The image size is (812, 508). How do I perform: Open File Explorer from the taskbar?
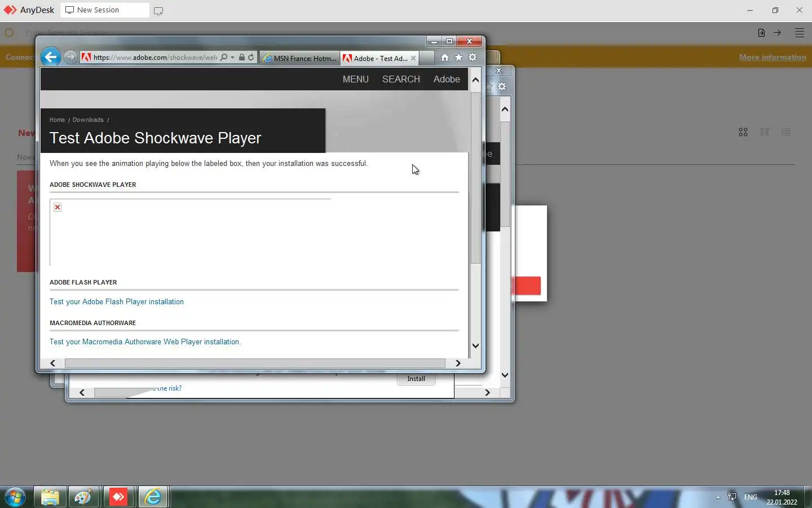coord(50,497)
